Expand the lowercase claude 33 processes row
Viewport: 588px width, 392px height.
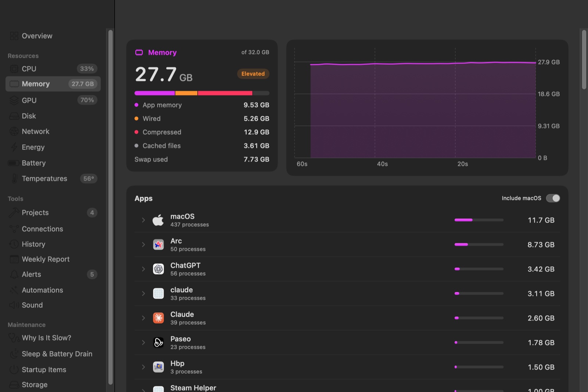click(x=143, y=293)
